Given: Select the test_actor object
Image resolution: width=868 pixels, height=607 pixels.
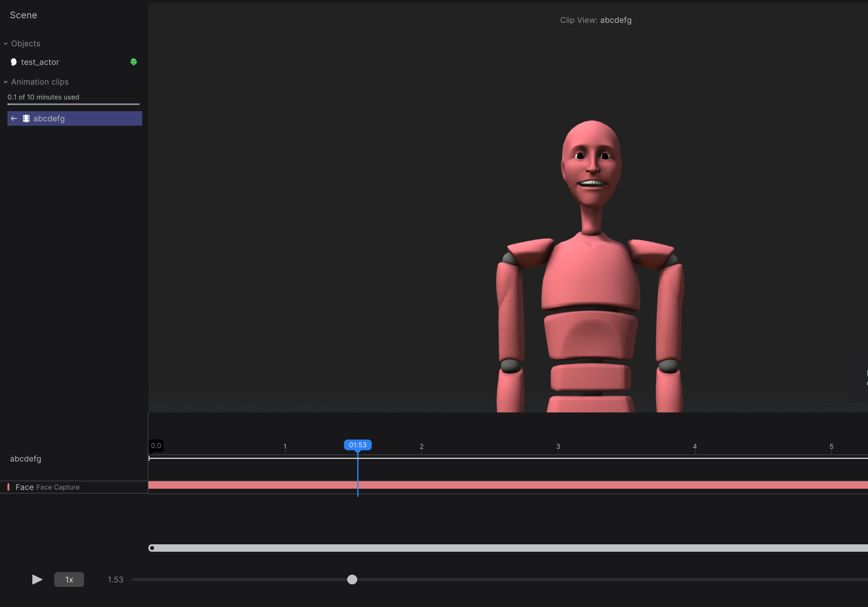Looking at the screenshot, I should (40, 62).
